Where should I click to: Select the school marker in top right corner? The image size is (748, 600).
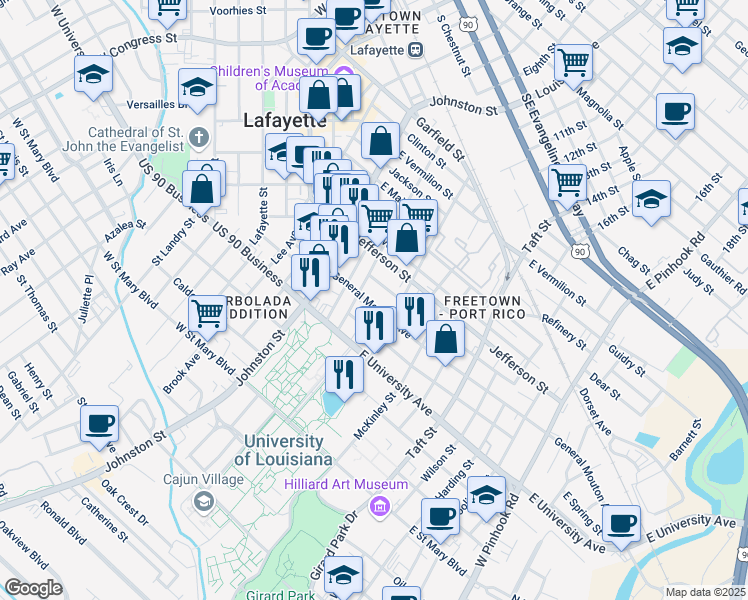coord(683,47)
